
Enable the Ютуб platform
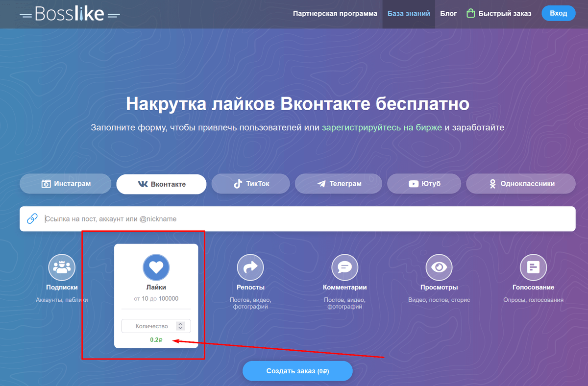coord(424,183)
